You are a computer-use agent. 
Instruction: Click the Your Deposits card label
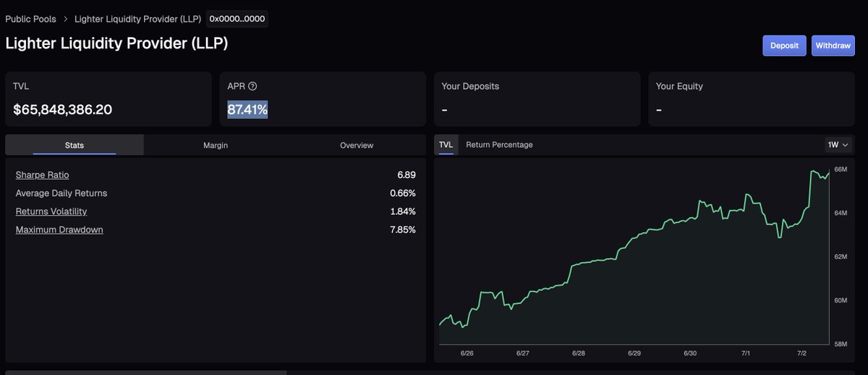(x=470, y=86)
